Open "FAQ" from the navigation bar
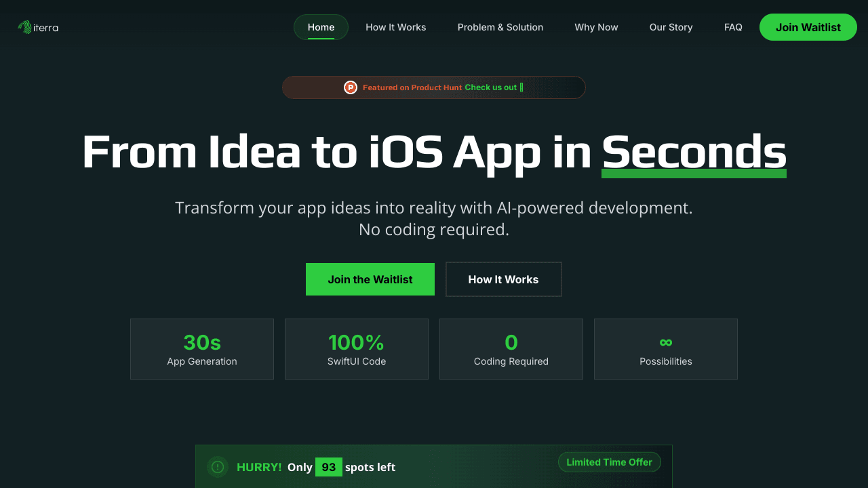Viewport: 868px width, 488px height. tap(733, 27)
